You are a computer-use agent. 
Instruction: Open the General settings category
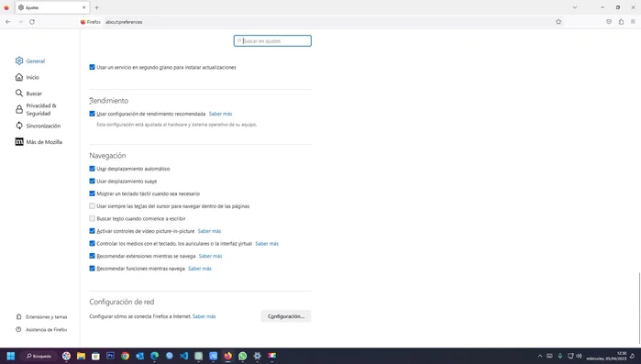(x=30, y=61)
